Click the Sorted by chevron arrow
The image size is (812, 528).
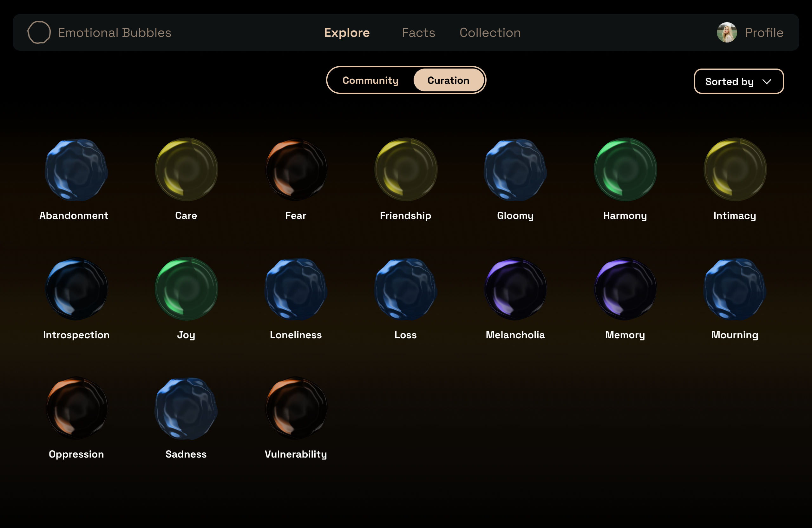tap(767, 82)
